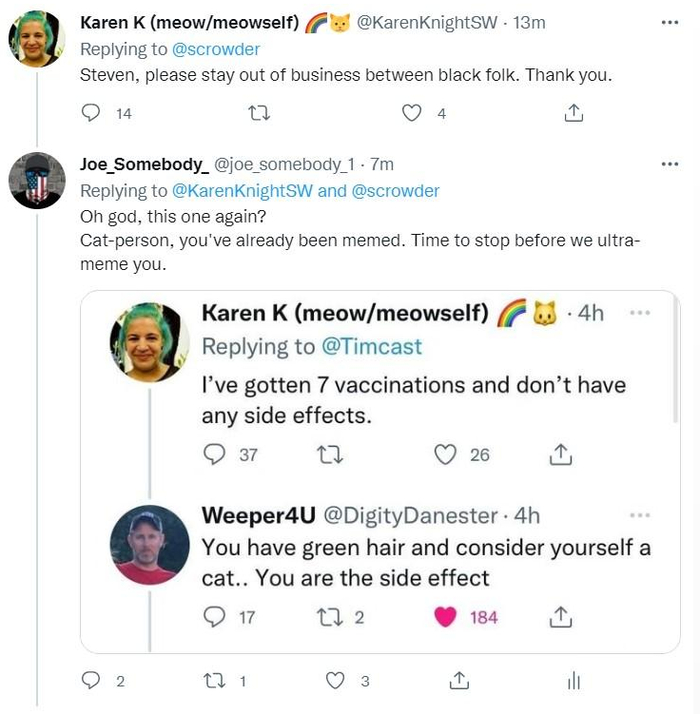Screen dimensions: 700x714
Task: Click the @Timcast mention in quoted tweet
Action: click(371, 347)
